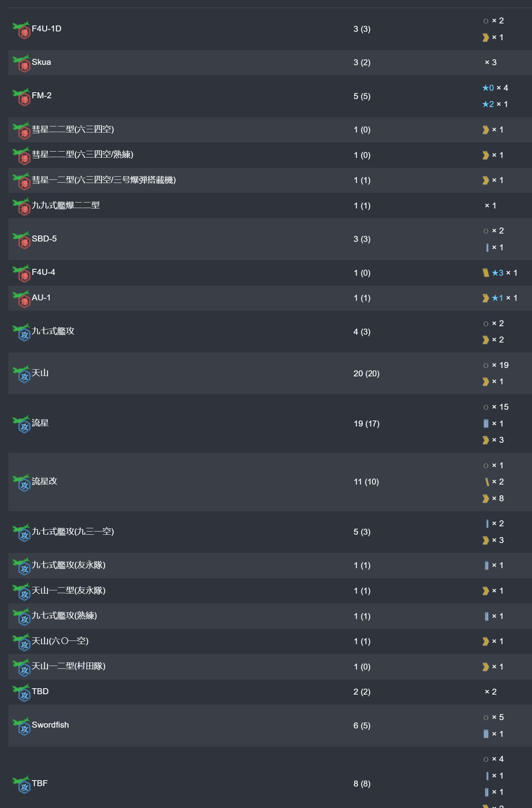Image resolution: width=532 pixels, height=808 pixels.
Task: Click the 20 (20) count for 天山
Action: (x=366, y=374)
